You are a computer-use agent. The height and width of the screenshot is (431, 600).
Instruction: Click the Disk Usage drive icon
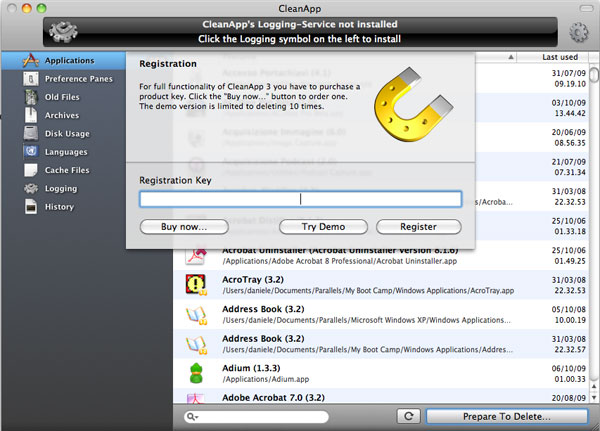(31, 134)
